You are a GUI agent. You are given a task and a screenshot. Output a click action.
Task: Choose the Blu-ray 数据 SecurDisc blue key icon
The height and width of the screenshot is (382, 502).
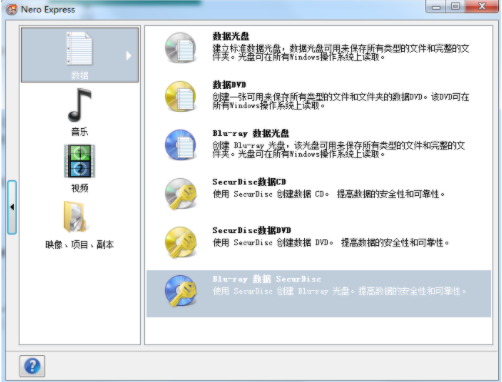coord(181,290)
